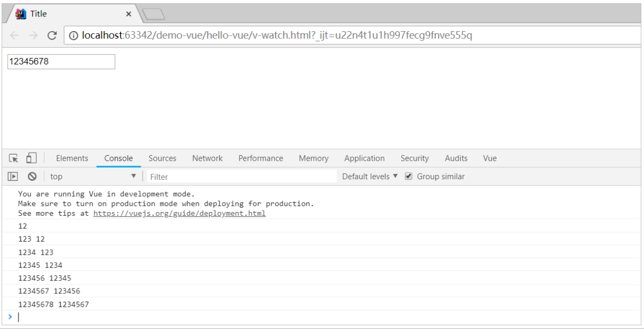Toggle the device toolbar icon
Image resolution: width=644 pixels, height=329 pixels.
tap(32, 158)
